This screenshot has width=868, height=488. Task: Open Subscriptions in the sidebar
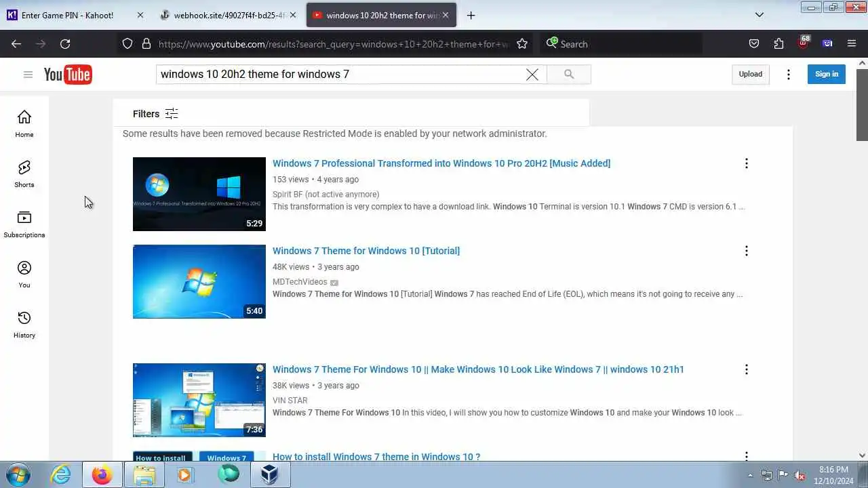(x=24, y=224)
